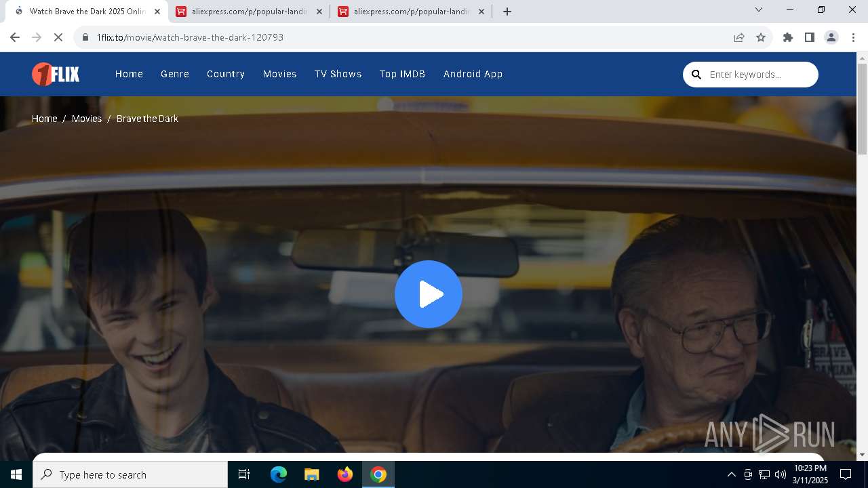Open File Explorer from taskbar
This screenshot has height=488, width=868.
tap(312, 474)
